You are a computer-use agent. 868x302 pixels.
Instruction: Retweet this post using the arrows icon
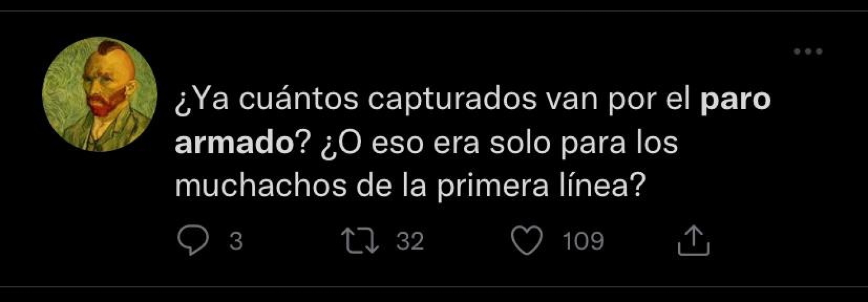pyautogui.click(x=360, y=241)
